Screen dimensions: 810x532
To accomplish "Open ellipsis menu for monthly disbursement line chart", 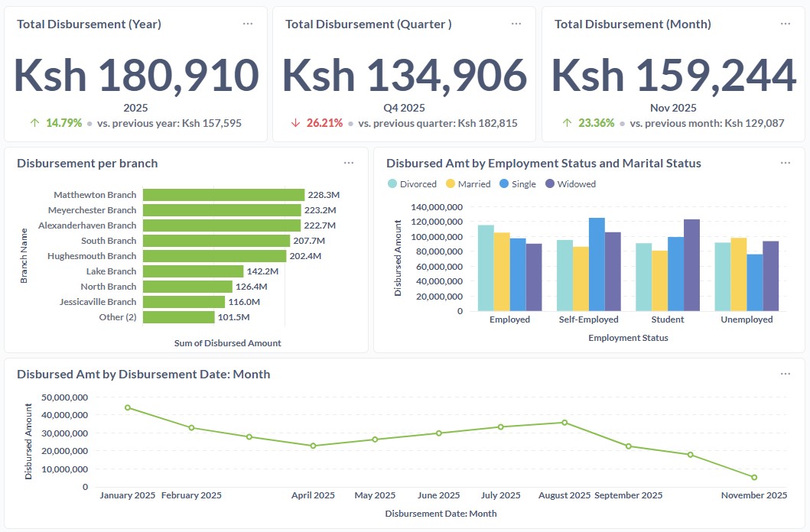I will (786, 374).
